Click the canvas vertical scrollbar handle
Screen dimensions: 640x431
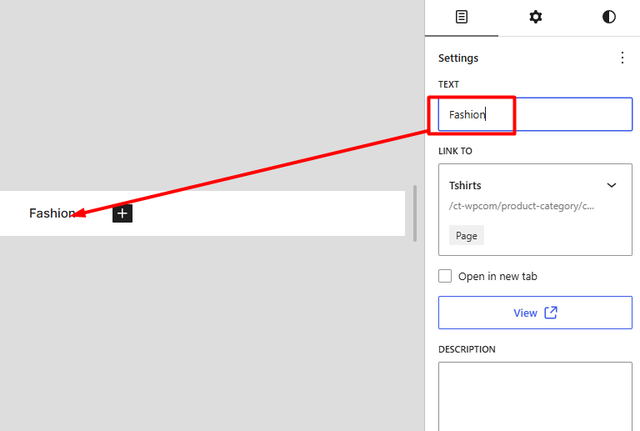click(x=415, y=213)
